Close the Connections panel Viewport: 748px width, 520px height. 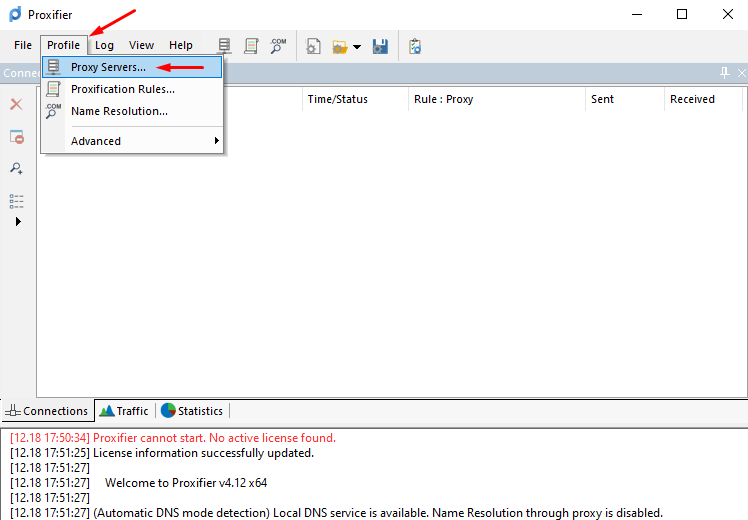[741, 73]
